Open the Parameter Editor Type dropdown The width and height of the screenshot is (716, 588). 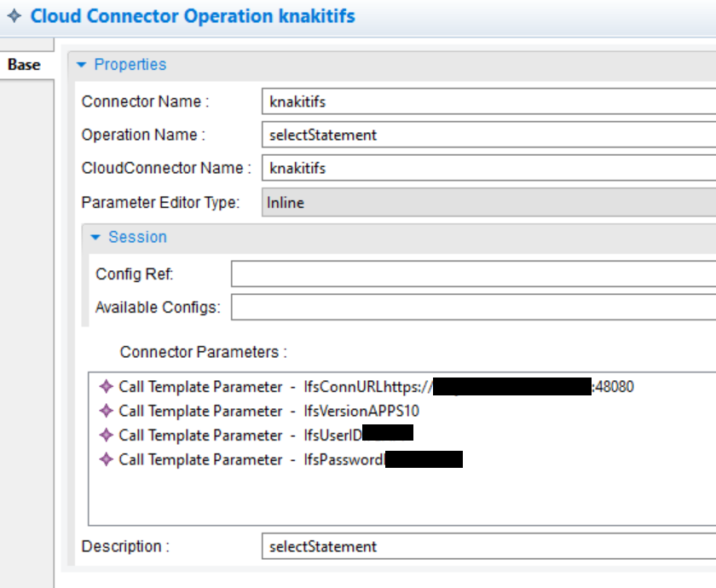[488, 203]
